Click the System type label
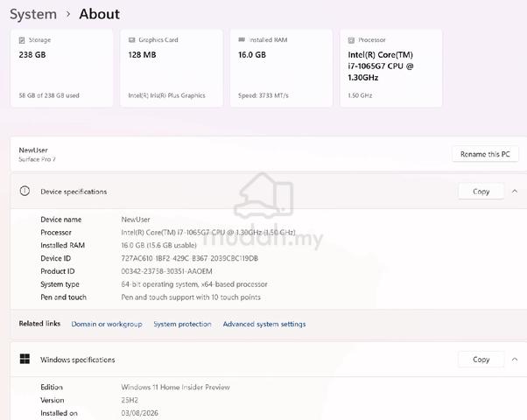The height and width of the screenshot is (420, 527). pyautogui.click(x=60, y=284)
